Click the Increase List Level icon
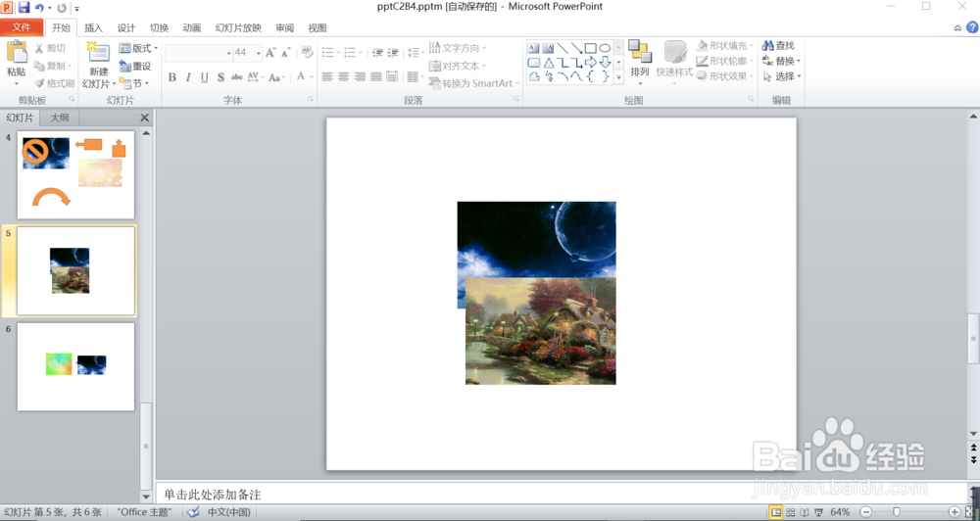 click(393, 53)
